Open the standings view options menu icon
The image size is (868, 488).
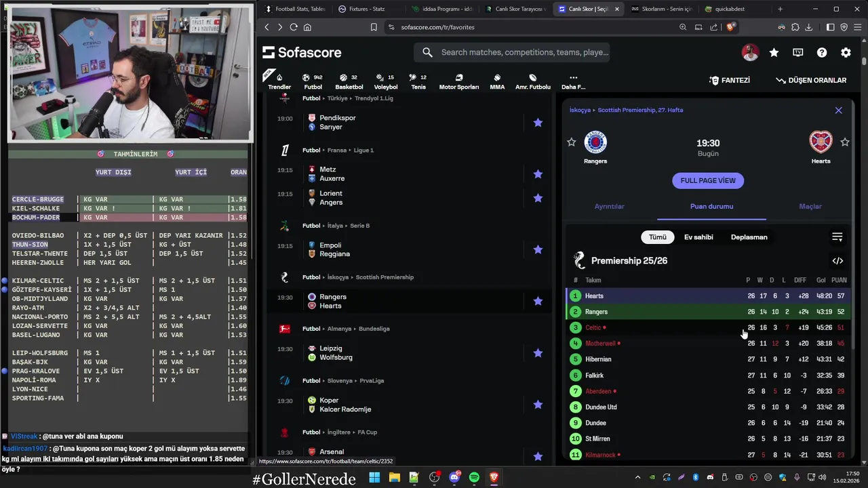(x=837, y=237)
